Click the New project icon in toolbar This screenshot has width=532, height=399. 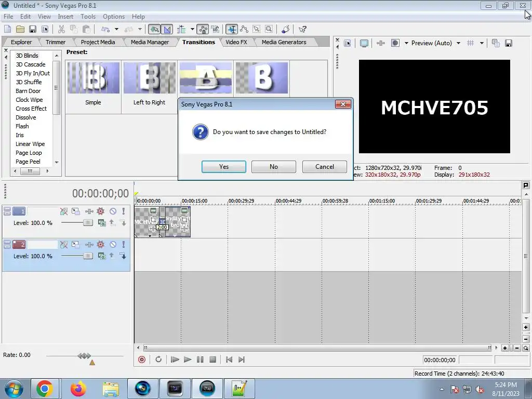pos(7,30)
